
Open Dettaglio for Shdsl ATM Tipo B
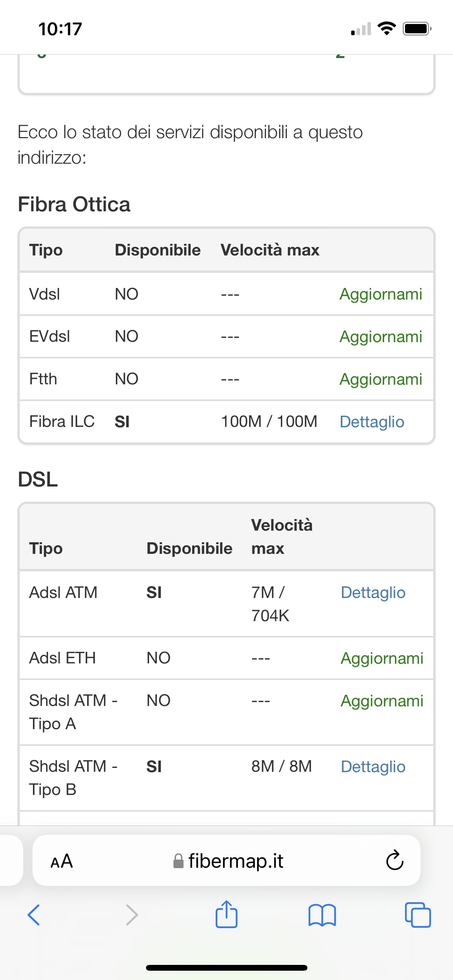click(x=373, y=767)
